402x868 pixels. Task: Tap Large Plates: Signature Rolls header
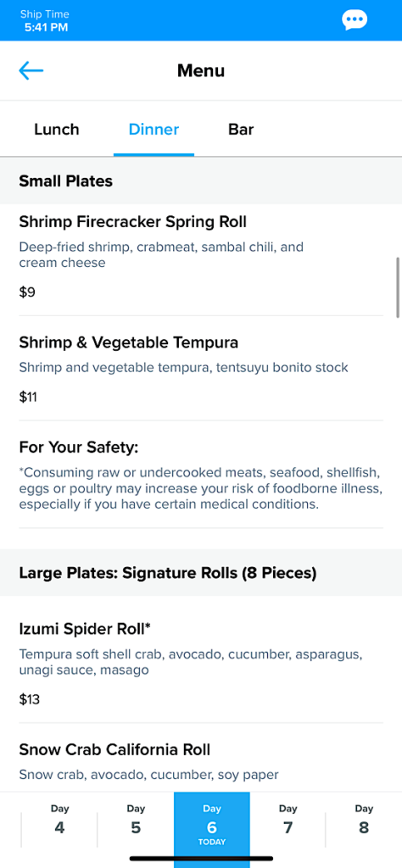[201, 573]
